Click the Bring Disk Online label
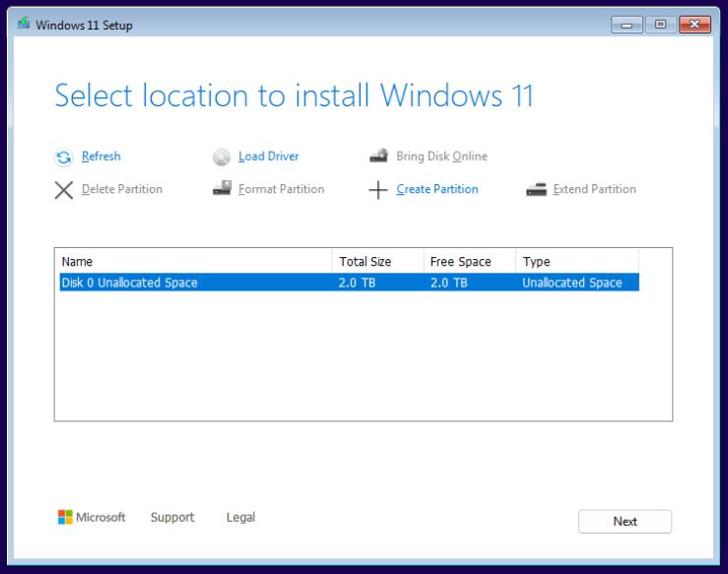The image size is (728, 574). click(442, 157)
